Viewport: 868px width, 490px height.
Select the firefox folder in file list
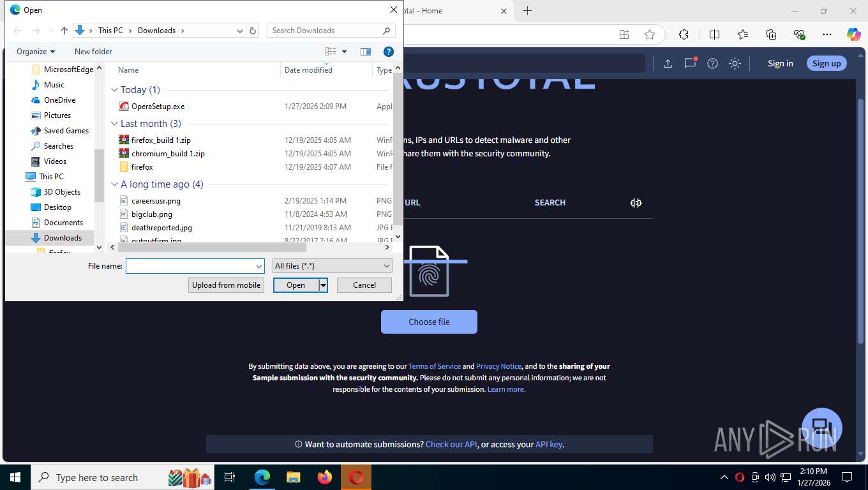pyautogui.click(x=142, y=167)
